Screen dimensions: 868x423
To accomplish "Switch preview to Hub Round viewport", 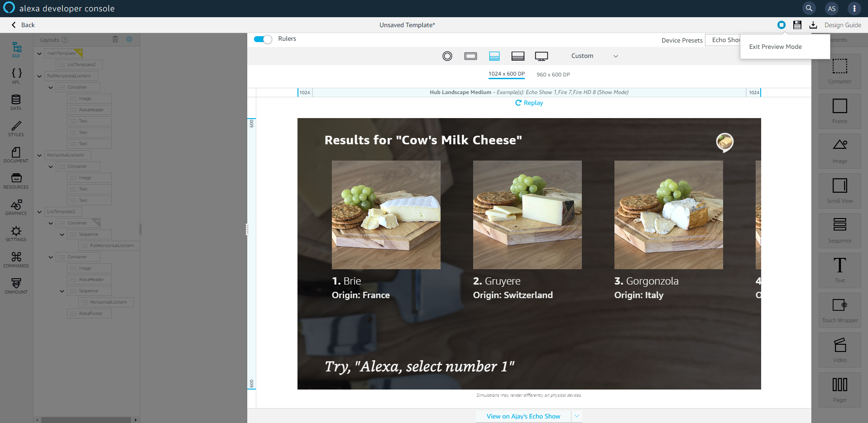I will tap(447, 56).
